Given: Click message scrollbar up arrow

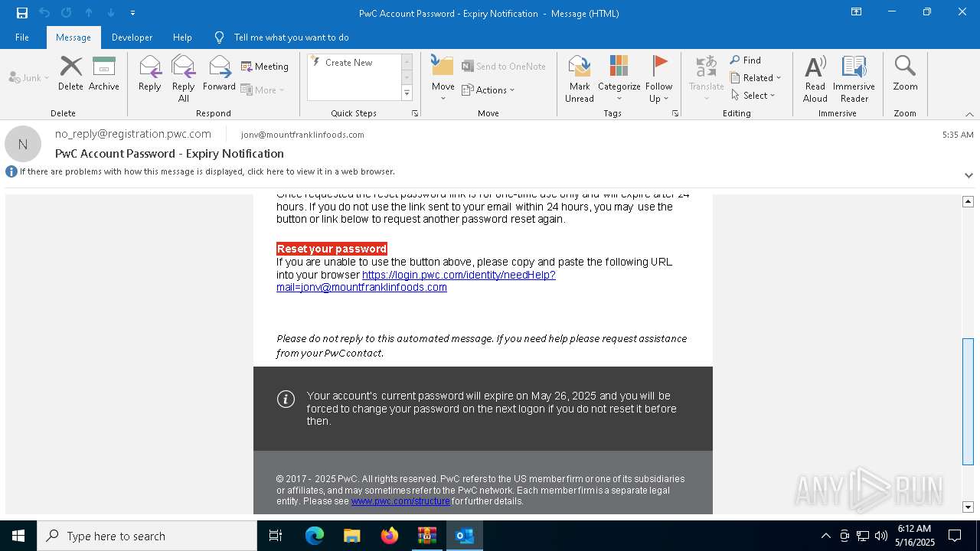Looking at the screenshot, I should [968, 201].
